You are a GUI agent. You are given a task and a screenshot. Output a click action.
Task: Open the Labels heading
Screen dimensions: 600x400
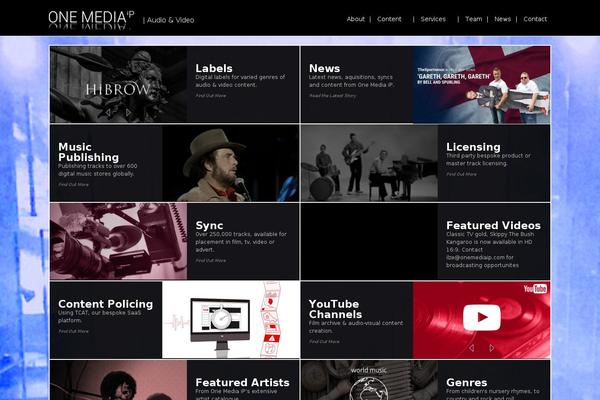[214, 68]
